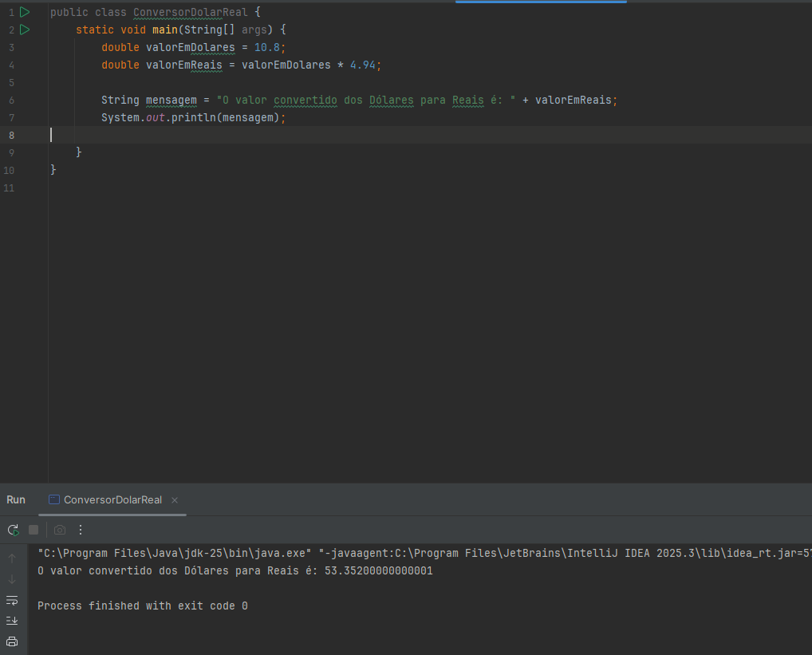Place the cursor on empty line 8
The width and height of the screenshot is (812, 655).
[x=430, y=135]
